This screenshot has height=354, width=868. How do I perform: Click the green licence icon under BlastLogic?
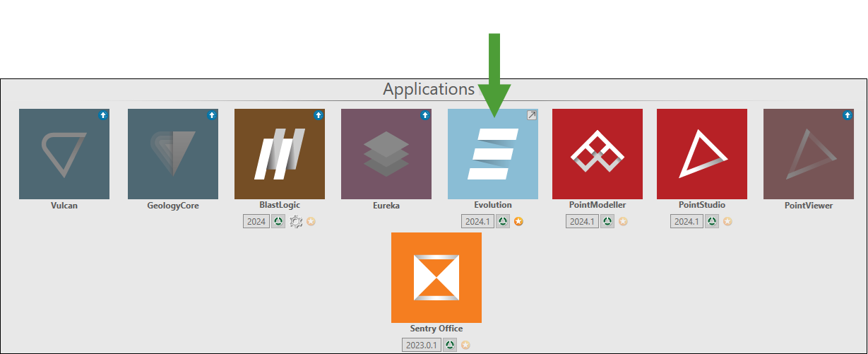tap(278, 222)
